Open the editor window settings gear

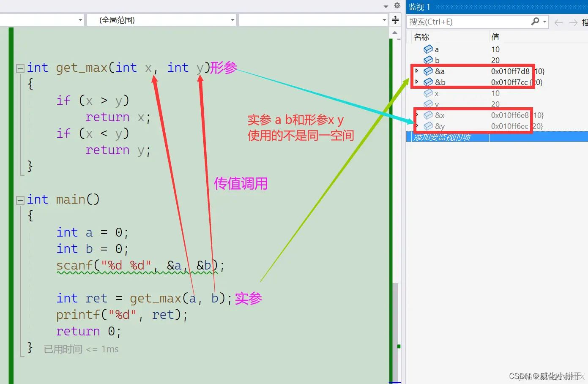397,5
